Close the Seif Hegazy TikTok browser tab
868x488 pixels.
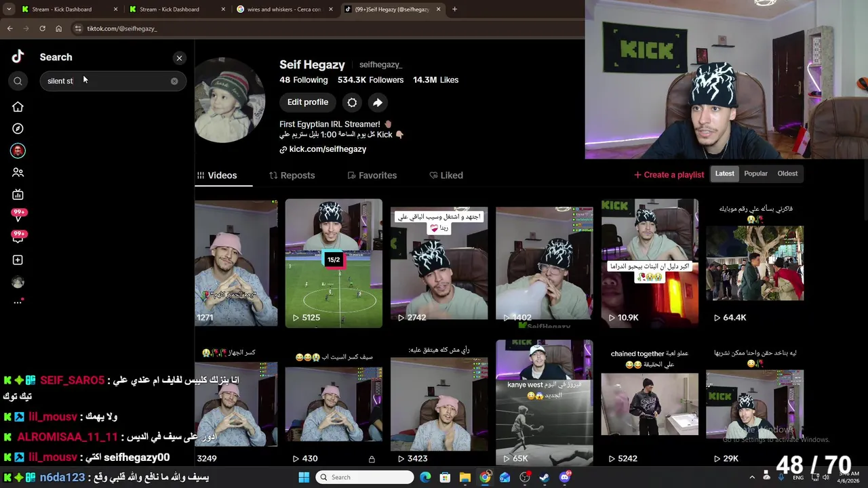tap(438, 9)
